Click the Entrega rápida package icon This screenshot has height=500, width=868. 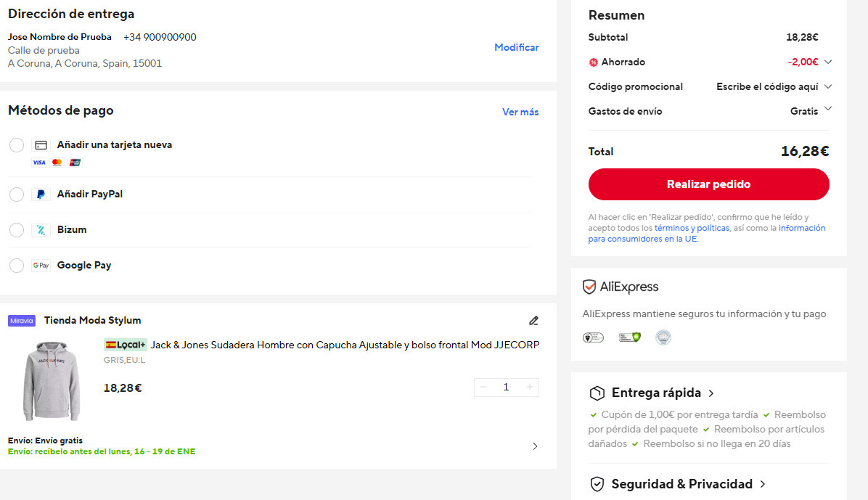pos(597,393)
